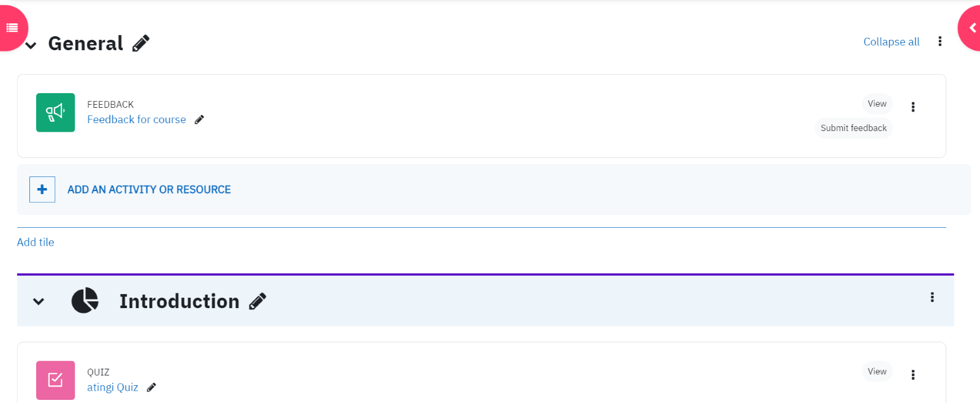The width and height of the screenshot is (980, 403).
Task: Click the plus add activity icon
Action: pyautogui.click(x=42, y=189)
